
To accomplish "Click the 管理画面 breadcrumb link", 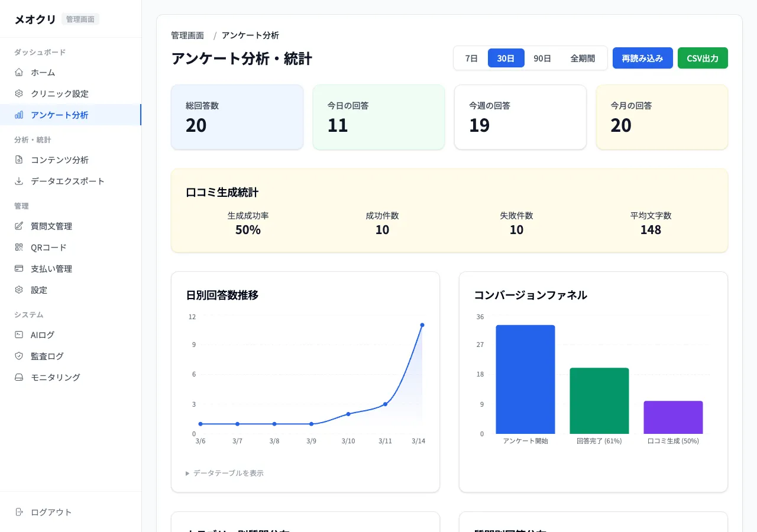I will point(187,35).
